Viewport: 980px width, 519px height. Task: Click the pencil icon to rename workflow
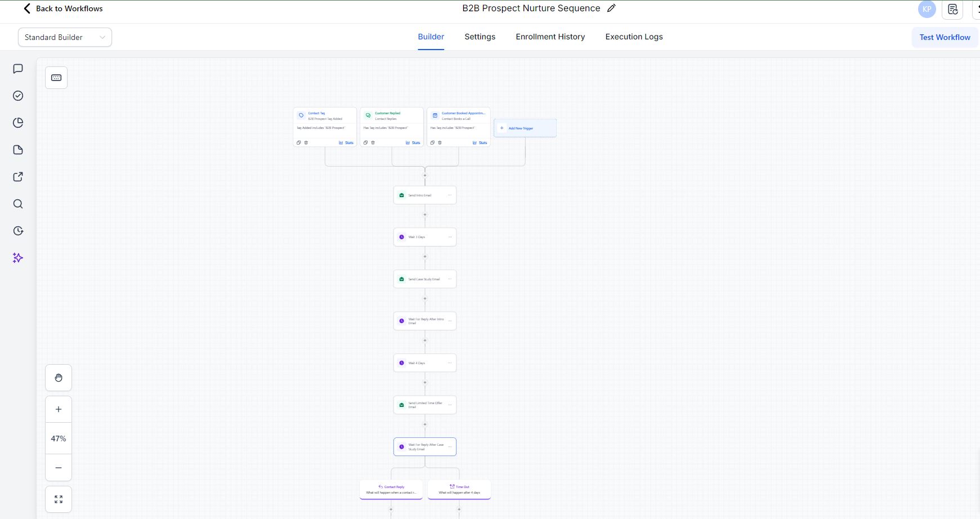click(x=611, y=8)
